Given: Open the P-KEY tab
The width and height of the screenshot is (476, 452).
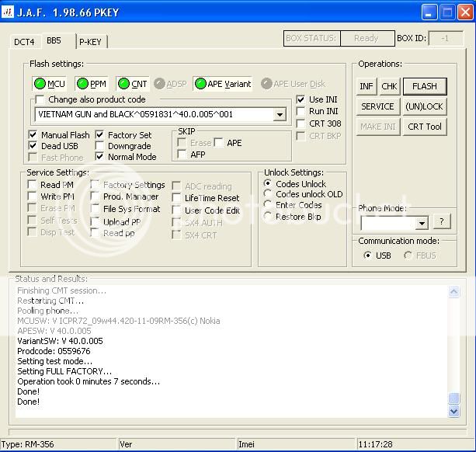Looking at the screenshot, I should coord(92,42).
